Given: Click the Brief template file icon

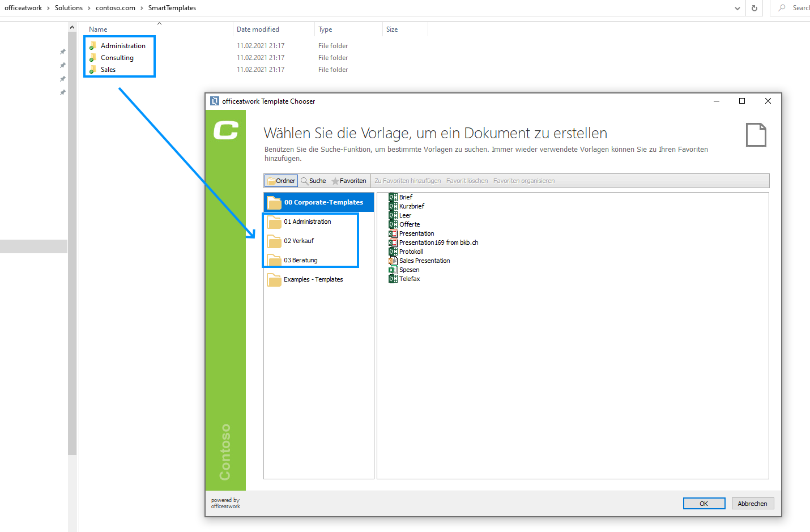Looking at the screenshot, I should pyautogui.click(x=393, y=197).
